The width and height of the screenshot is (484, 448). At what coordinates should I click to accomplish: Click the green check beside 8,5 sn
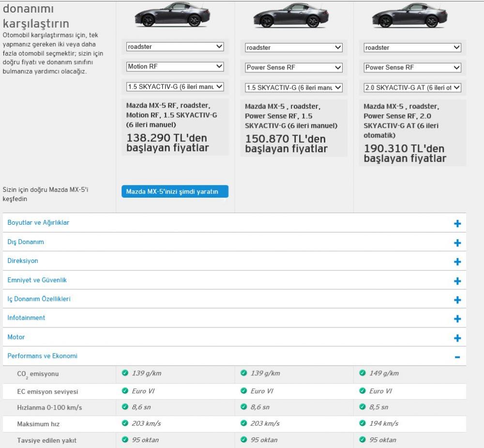pyautogui.click(x=363, y=407)
